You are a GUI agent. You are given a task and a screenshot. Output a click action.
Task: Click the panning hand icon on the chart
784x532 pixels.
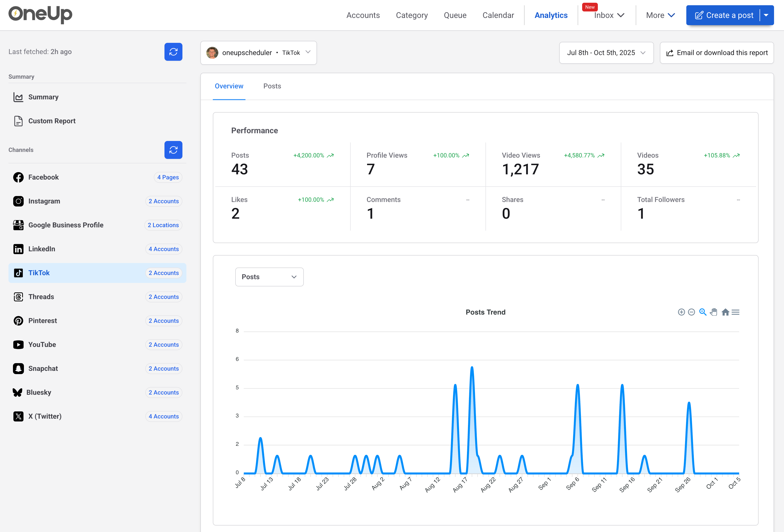click(713, 312)
